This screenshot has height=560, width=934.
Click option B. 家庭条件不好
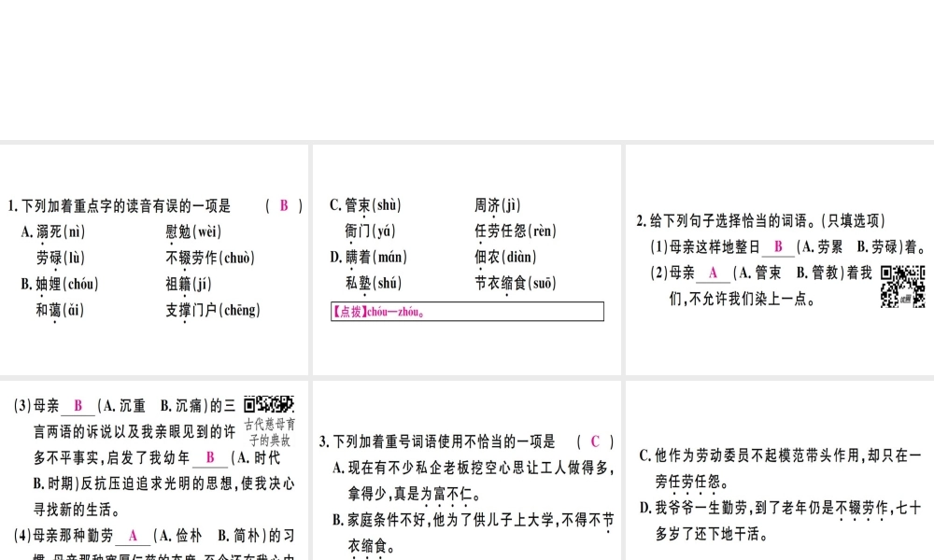coord(473,533)
